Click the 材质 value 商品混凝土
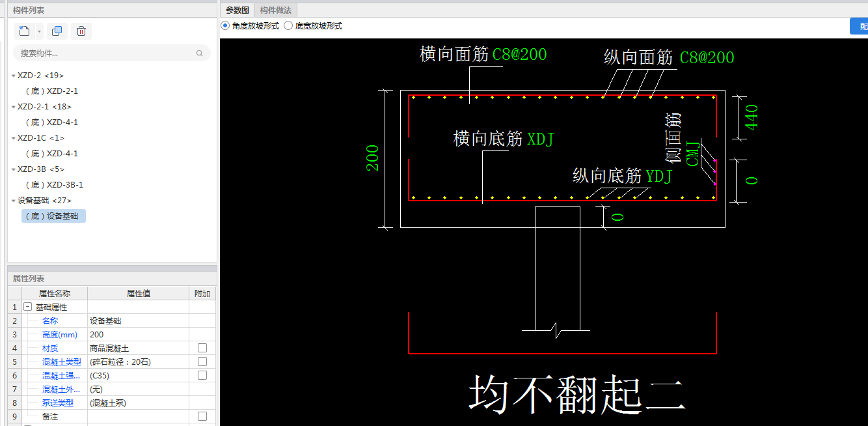This screenshot has height=426, width=868. tap(138, 348)
